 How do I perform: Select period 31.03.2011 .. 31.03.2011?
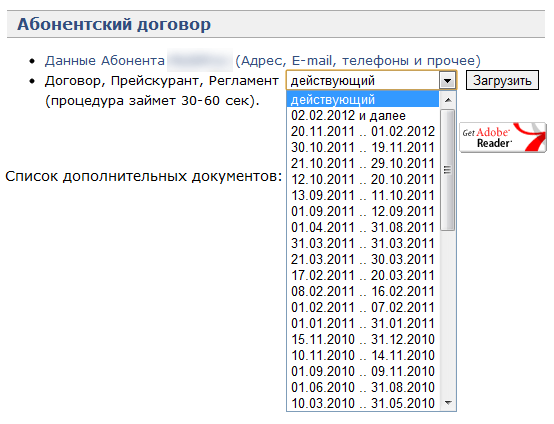click(363, 243)
